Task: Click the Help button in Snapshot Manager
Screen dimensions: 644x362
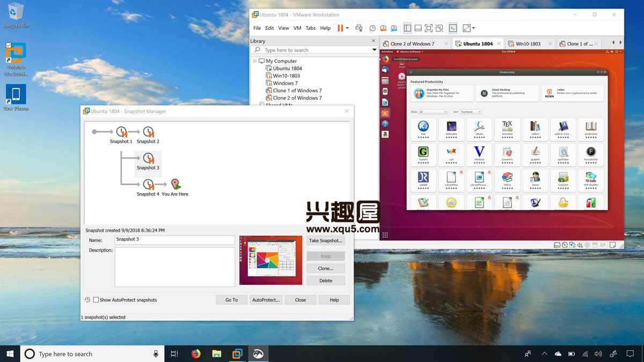Action: click(x=334, y=300)
